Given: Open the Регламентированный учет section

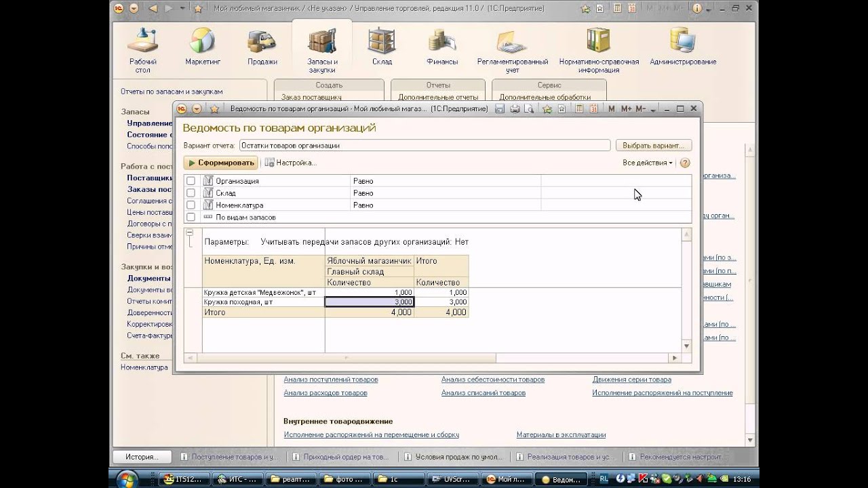Looking at the screenshot, I should coord(513,51).
